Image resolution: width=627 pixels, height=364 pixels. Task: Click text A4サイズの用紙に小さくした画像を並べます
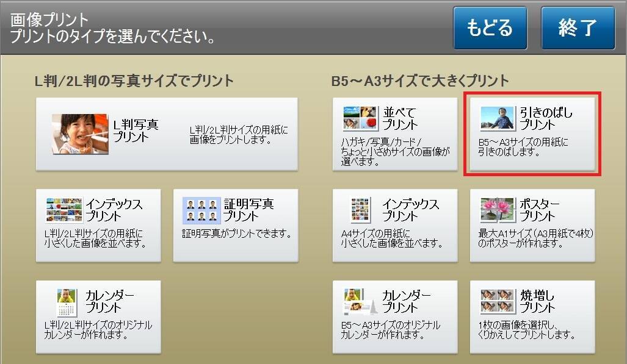pyautogui.click(x=391, y=238)
